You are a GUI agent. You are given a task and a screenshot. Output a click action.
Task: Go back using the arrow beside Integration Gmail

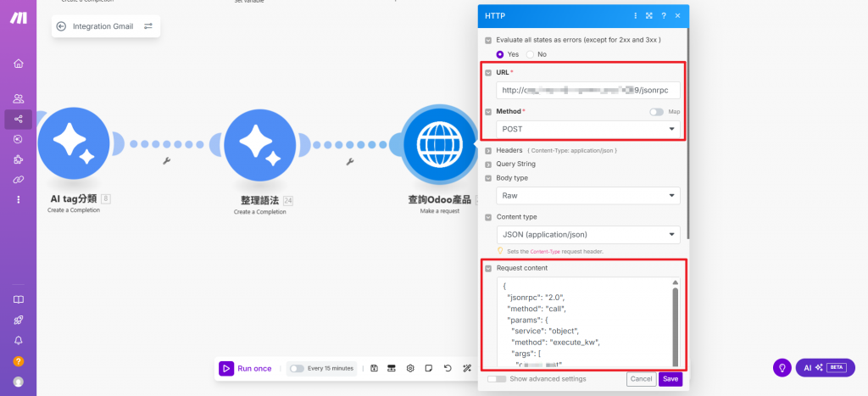(x=61, y=26)
